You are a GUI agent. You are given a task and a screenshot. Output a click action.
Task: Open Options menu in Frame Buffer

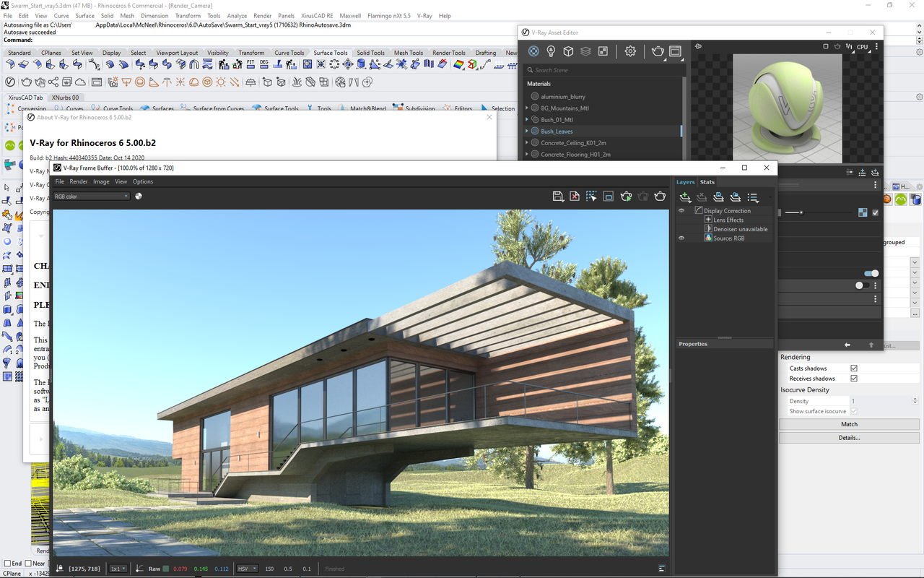143,181
